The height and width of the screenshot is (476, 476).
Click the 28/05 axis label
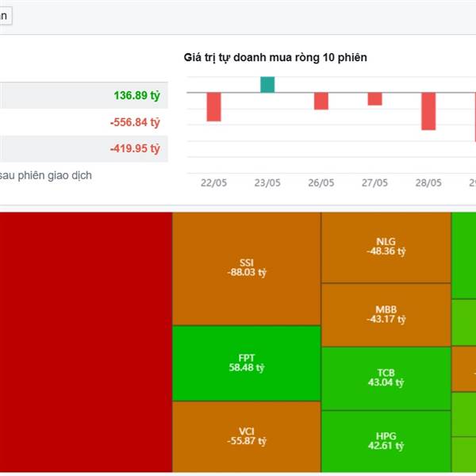coord(428,182)
